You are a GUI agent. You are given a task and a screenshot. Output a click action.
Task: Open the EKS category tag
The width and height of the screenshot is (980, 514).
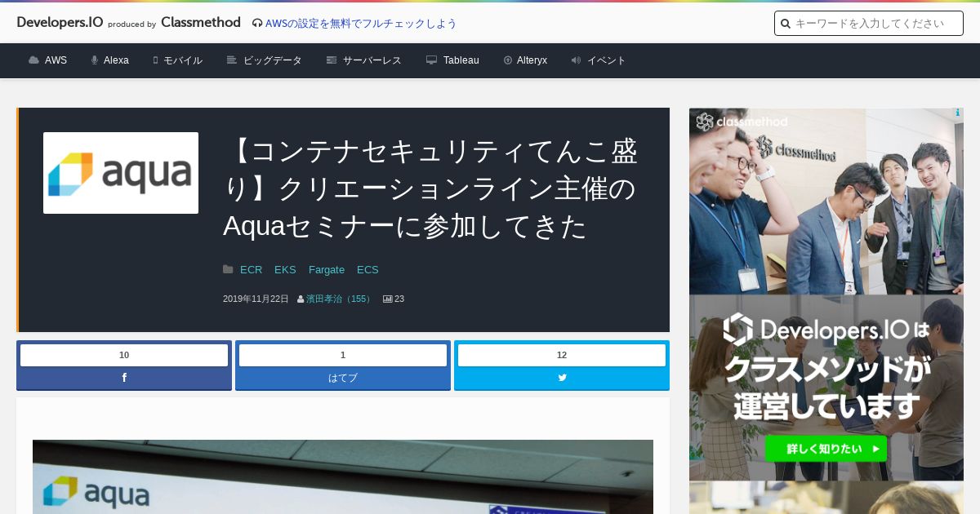tap(285, 269)
